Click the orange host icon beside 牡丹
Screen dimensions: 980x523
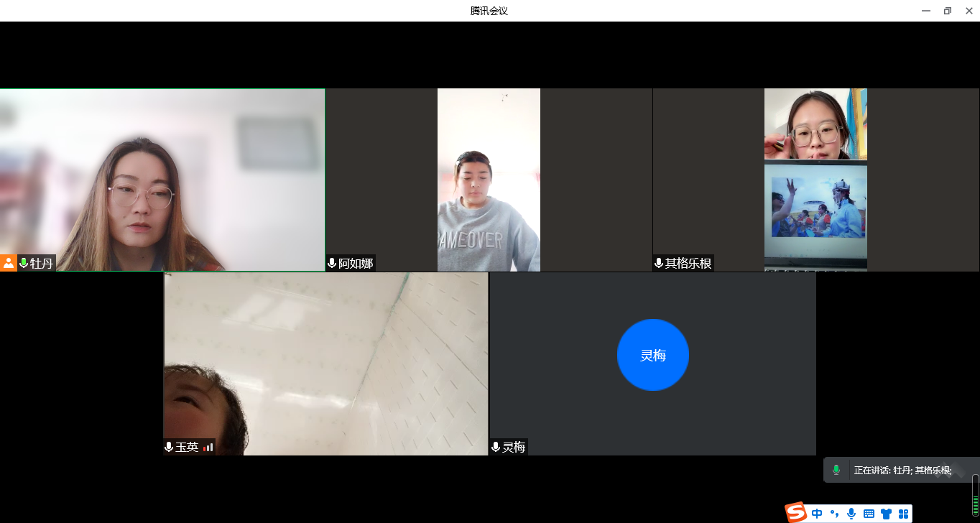tap(8, 263)
